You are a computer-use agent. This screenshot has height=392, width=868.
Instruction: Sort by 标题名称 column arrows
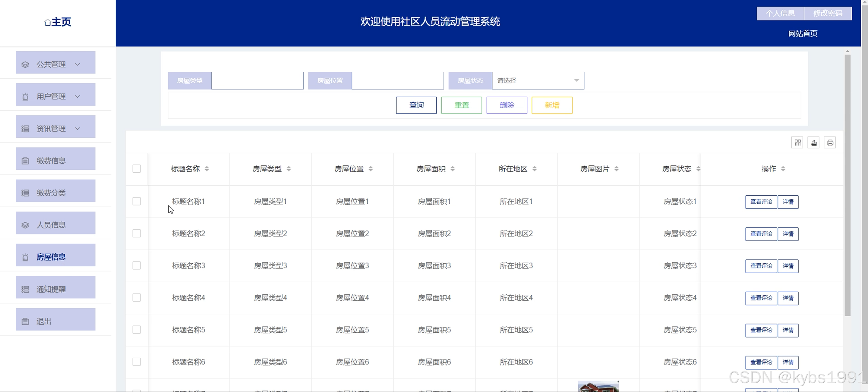pos(207,169)
